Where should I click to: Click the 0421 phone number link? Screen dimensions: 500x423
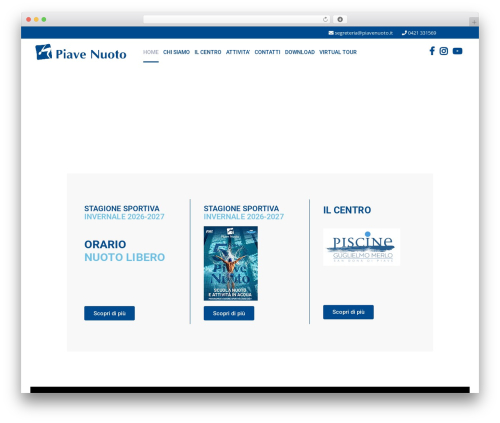point(422,33)
